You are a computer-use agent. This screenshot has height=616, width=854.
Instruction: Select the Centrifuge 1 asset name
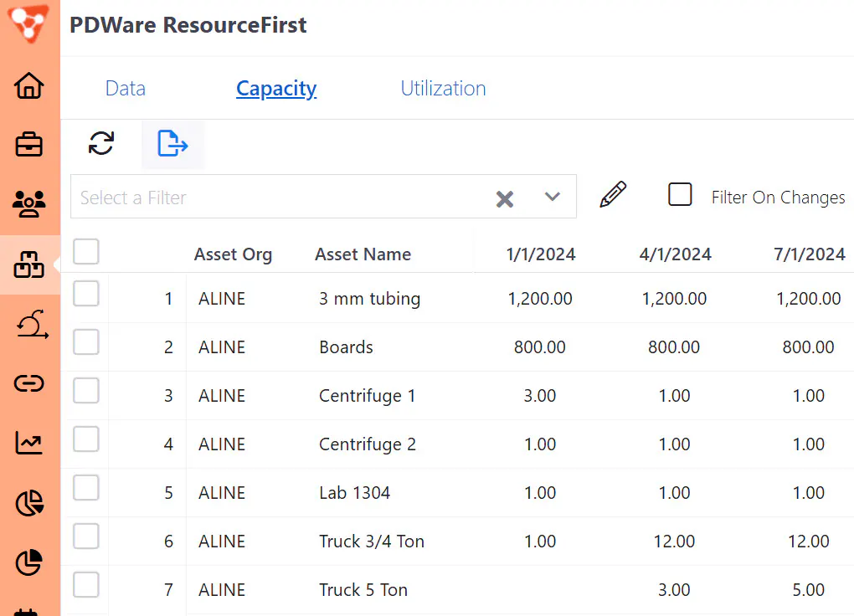click(x=367, y=396)
